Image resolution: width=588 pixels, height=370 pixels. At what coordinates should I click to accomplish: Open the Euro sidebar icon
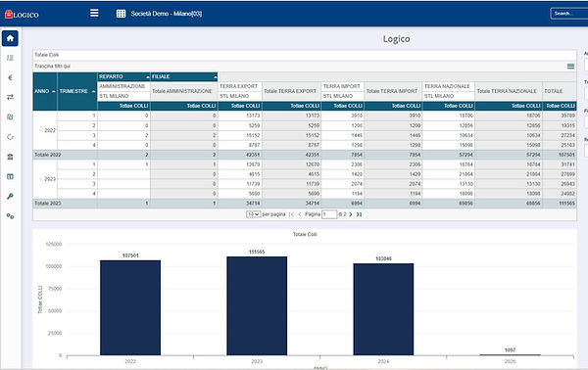pyautogui.click(x=10, y=77)
